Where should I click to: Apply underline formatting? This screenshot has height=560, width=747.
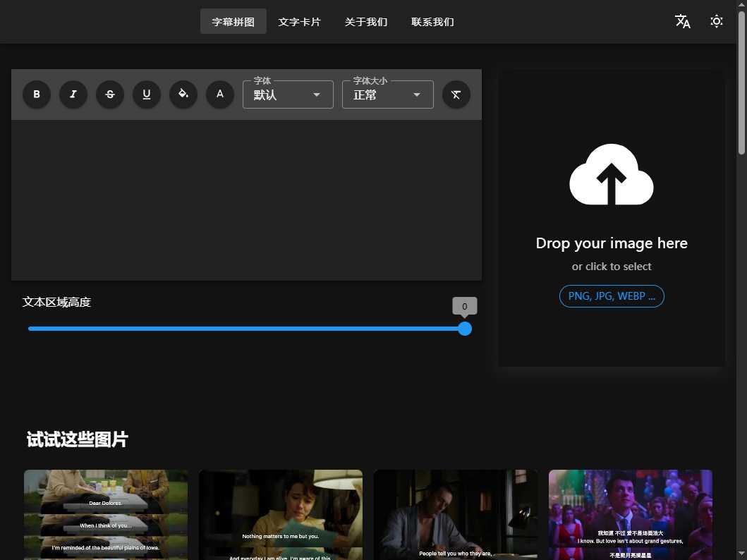147,95
